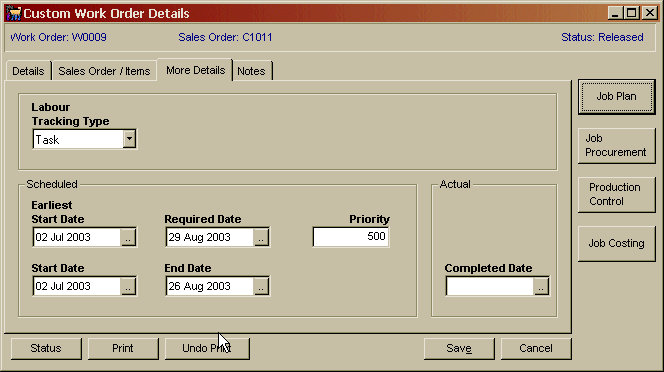The height and width of the screenshot is (372, 664).
Task: Click the Undo Print button
Action: (x=207, y=348)
